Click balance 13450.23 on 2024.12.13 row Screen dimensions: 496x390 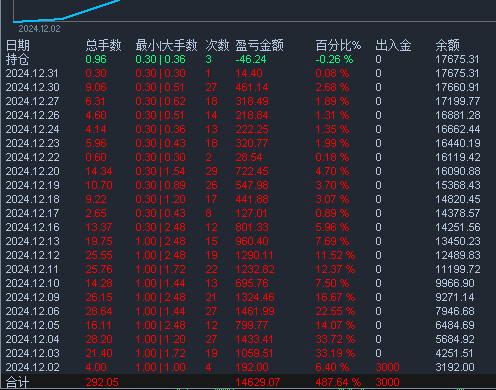tap(458, 241)
